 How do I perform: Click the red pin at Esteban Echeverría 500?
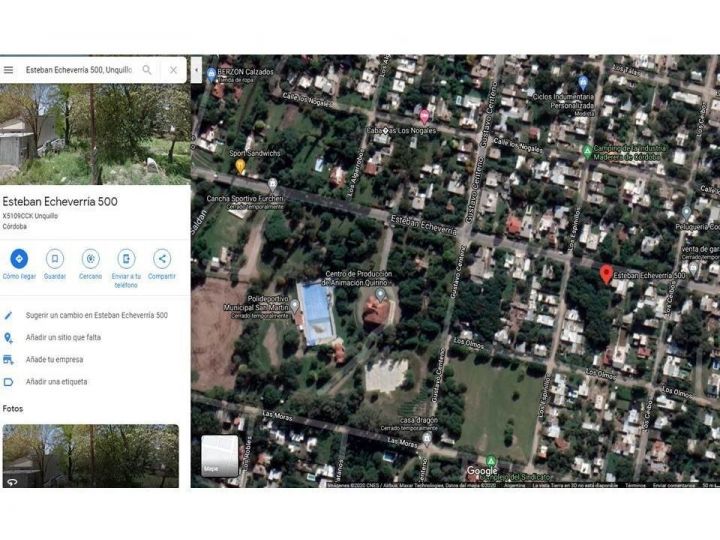point(606,274)
